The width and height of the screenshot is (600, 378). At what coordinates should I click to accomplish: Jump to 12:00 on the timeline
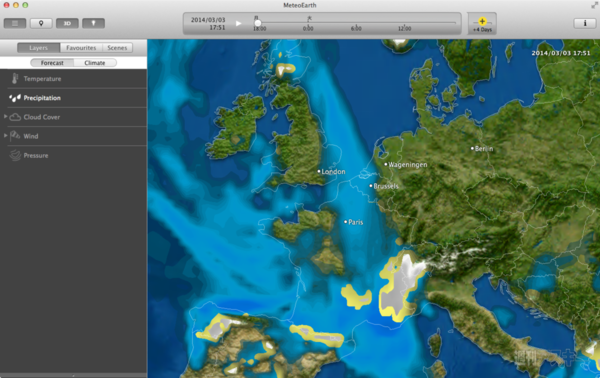point(404,28)
